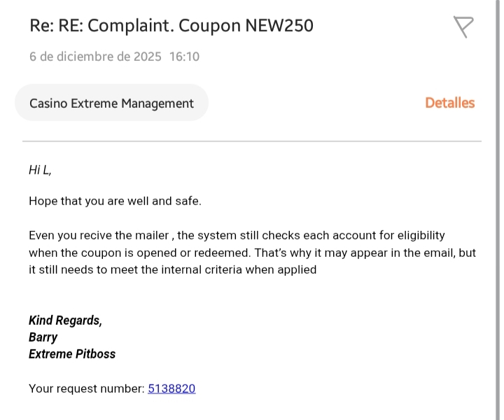Screen dimensions: 504x420
Task: Click the divider line below the sender
Action: tap(252, 141)
